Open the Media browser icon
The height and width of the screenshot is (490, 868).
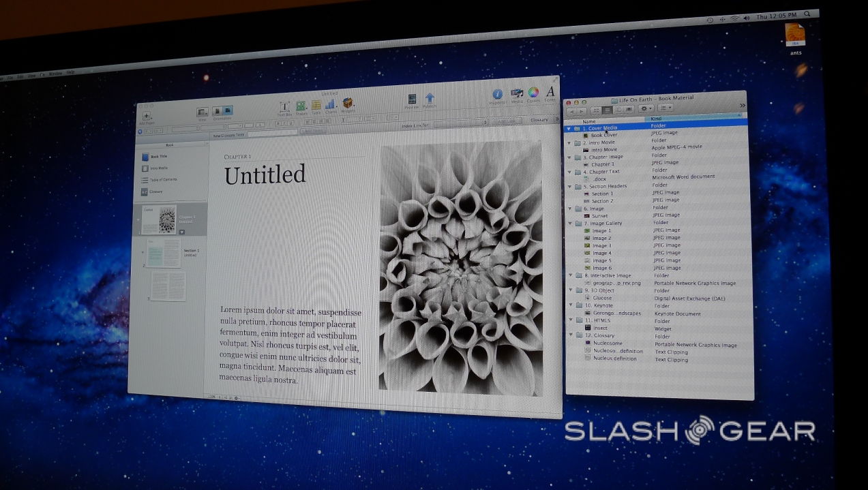pyautogui.click(x=517, y=93)
